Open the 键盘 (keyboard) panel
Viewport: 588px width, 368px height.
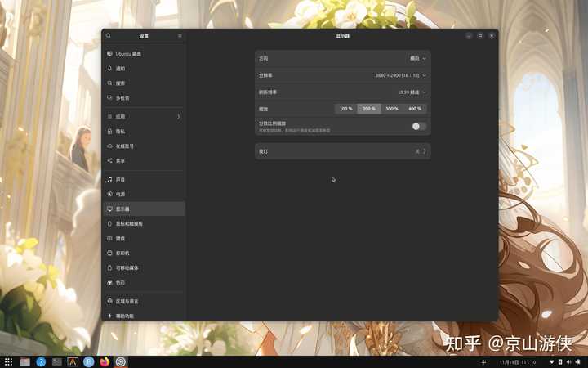click(x=145, y=239)
